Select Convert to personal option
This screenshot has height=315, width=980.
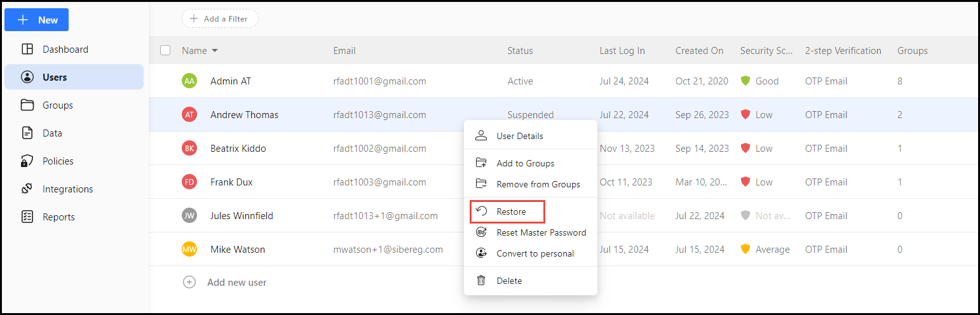534,253
